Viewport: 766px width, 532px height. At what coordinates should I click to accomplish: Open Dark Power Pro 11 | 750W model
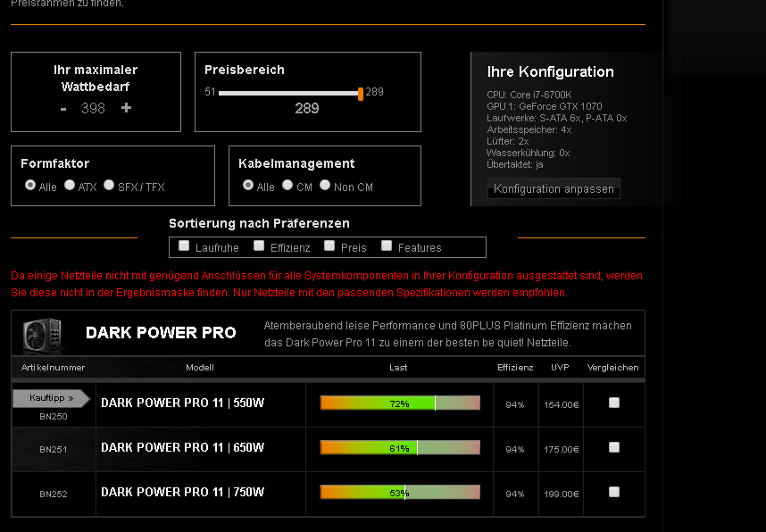[x=182, y=492]
